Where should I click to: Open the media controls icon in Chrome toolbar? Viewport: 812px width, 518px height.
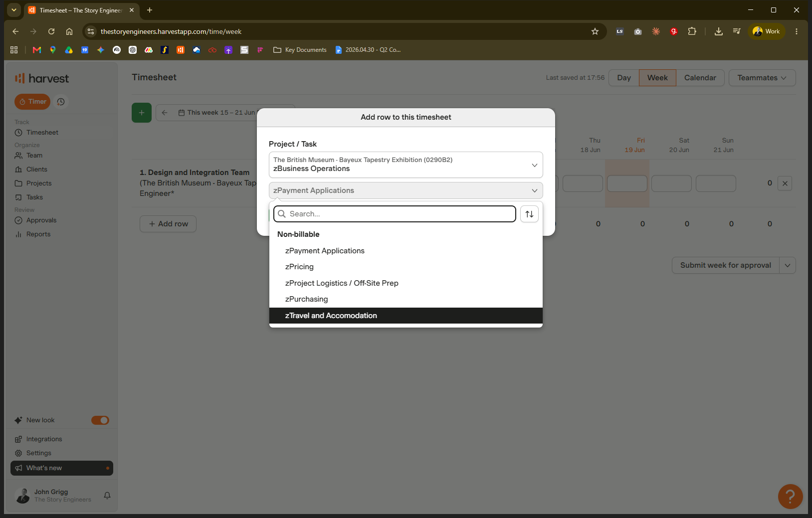pos(737,31)
